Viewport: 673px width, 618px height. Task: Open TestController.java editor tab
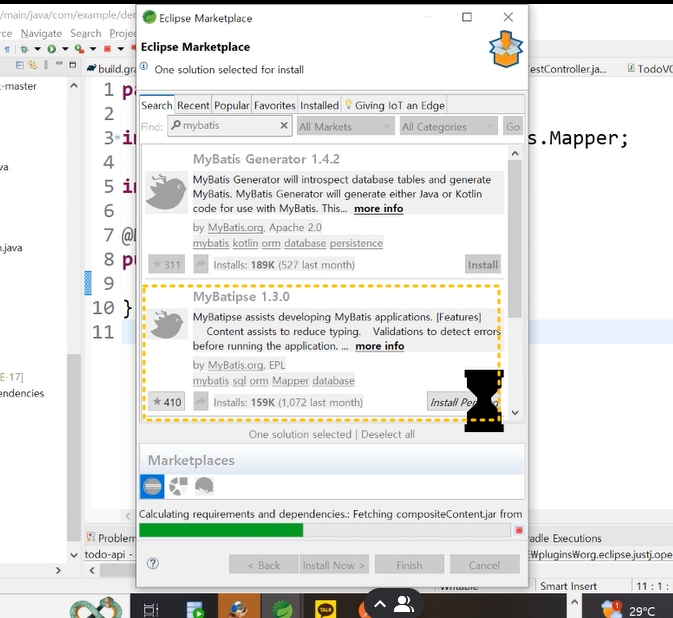point(567,69)
